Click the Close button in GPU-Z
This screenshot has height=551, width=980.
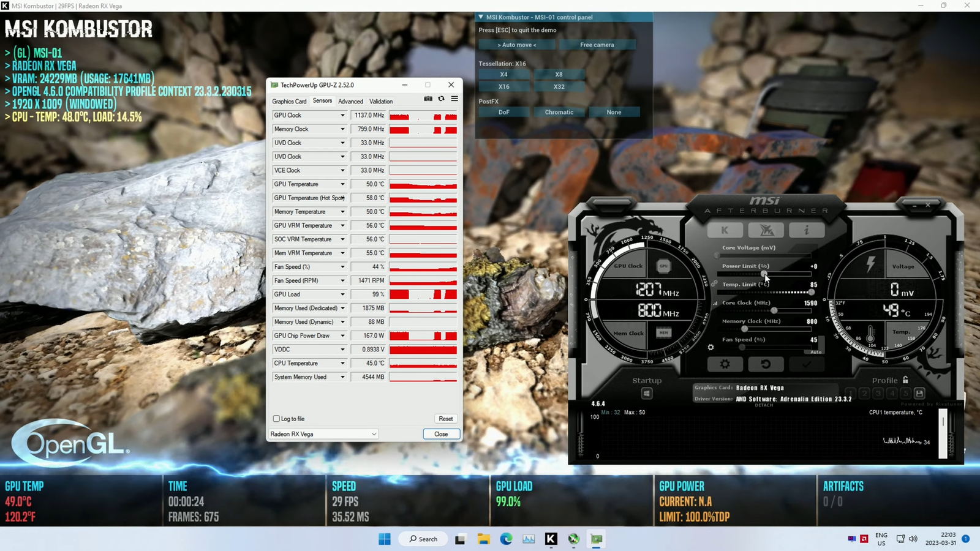441,434
